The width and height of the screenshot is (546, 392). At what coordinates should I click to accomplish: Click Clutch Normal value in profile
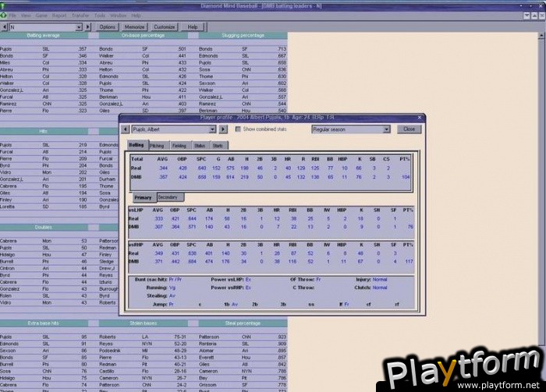point(380,288)
